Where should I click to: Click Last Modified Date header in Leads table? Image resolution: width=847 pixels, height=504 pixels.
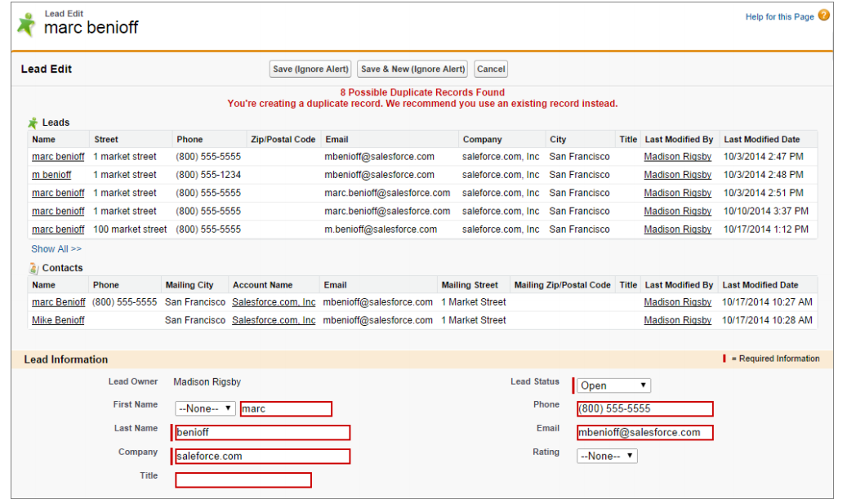click(762, 140)
